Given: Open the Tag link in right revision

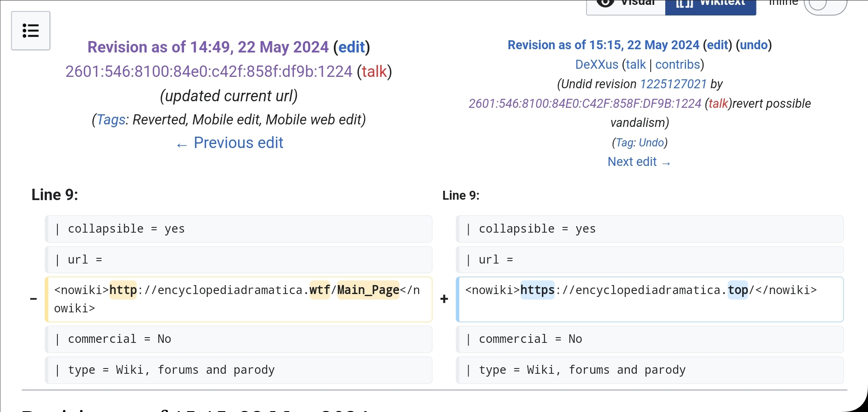Looking at the screenshot, I should (x=625, y=142).
